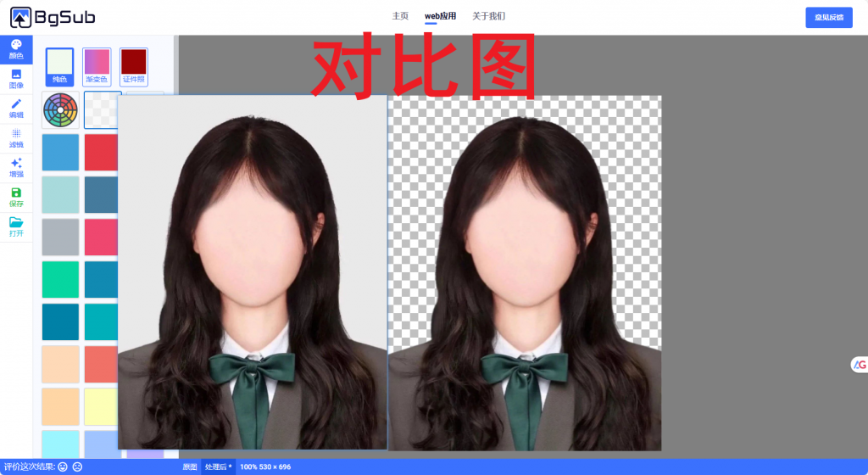Click the floating AG translate badge

(860, 364)
